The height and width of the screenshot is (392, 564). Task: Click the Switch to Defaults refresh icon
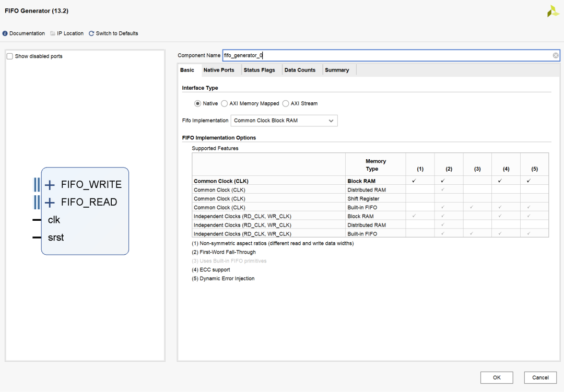[x=91, y=33]
